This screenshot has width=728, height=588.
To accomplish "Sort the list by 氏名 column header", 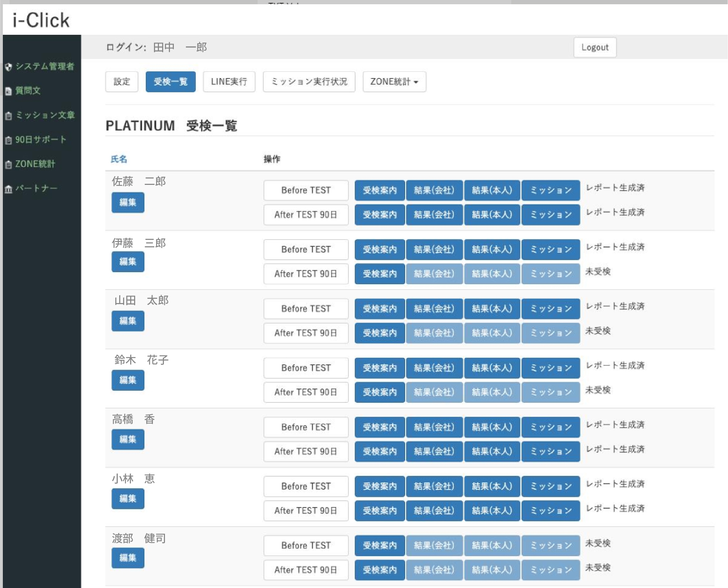I will point(119,159).
